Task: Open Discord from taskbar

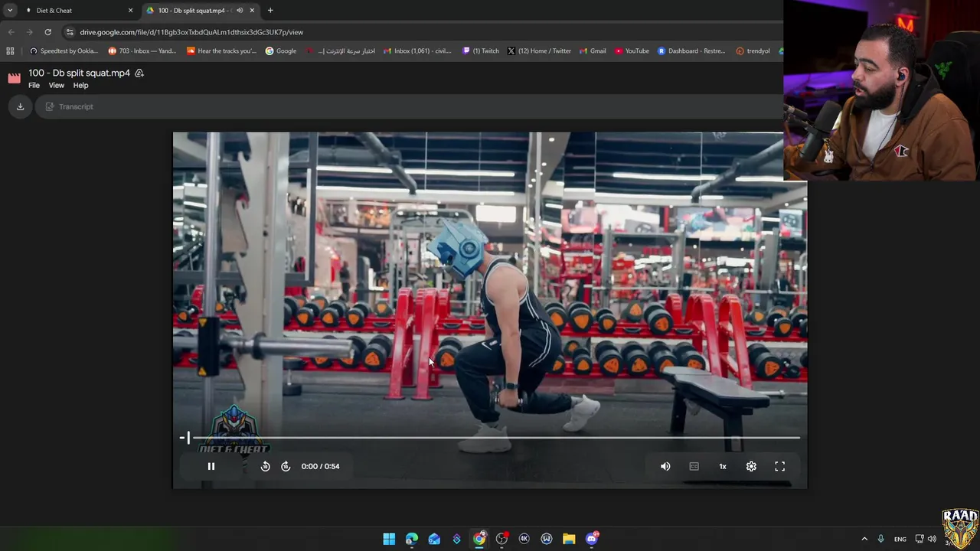Action: point(592,539)
